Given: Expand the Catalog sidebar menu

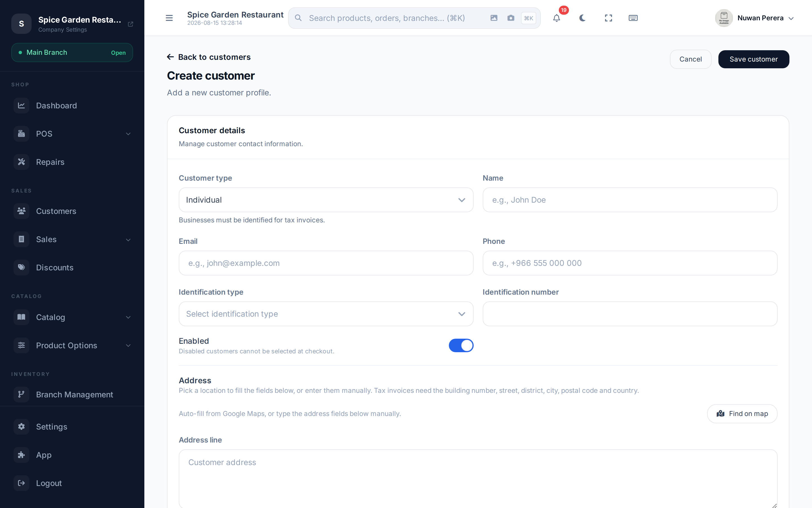Looking at the screenshot, I should pyautogui.click(x=72, y=317).
